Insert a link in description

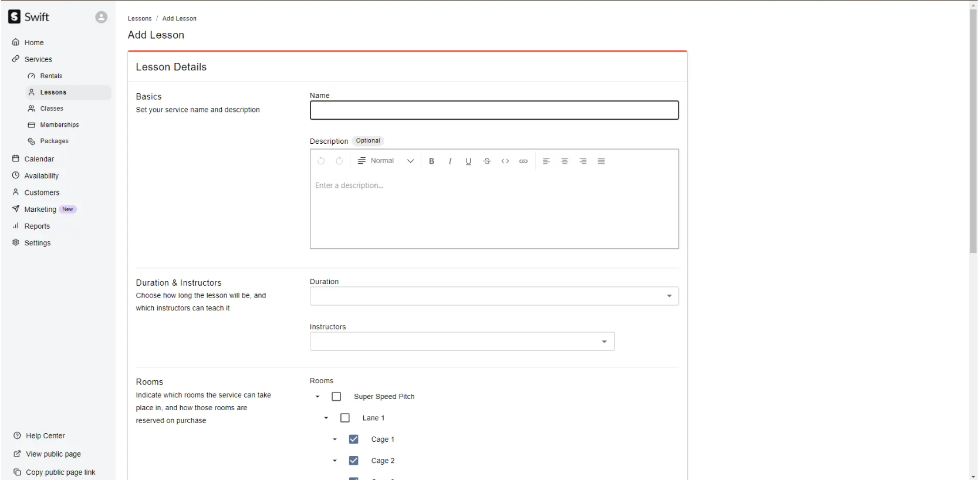(x=523, y=161)
